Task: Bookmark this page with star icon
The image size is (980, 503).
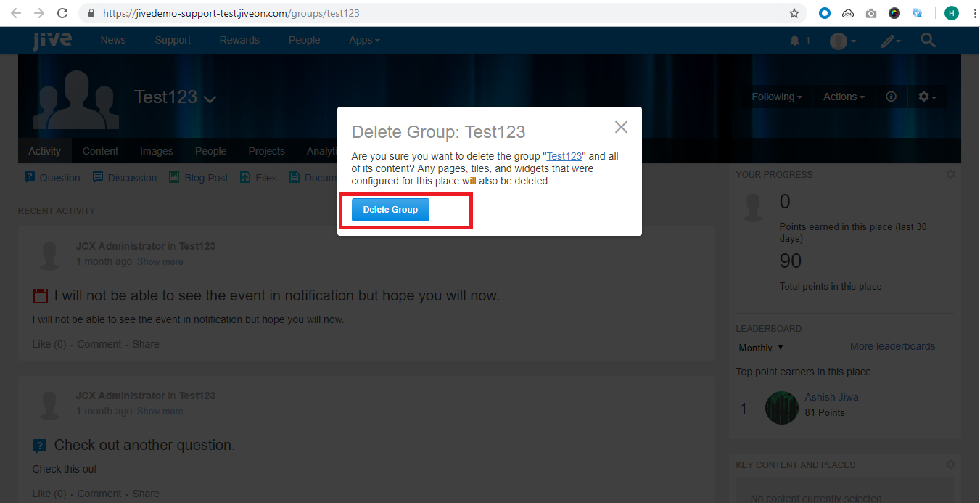Action: pos(794,13)
